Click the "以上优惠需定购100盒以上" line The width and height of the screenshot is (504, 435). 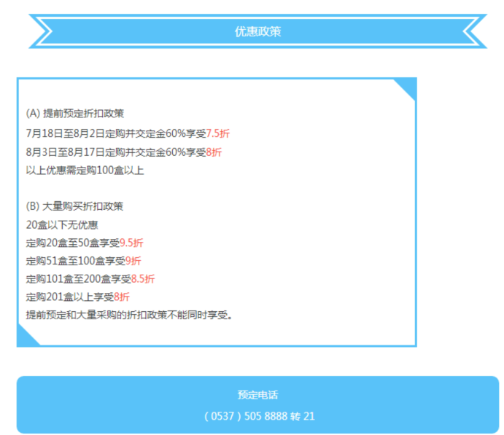click(85, 171)
